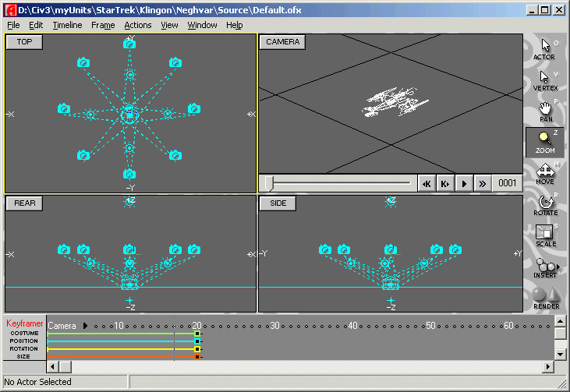Viewport: 570px width, 392px height.
Task: Click frame 50 on the timeline ruler
Action: [x=430, y=326]
